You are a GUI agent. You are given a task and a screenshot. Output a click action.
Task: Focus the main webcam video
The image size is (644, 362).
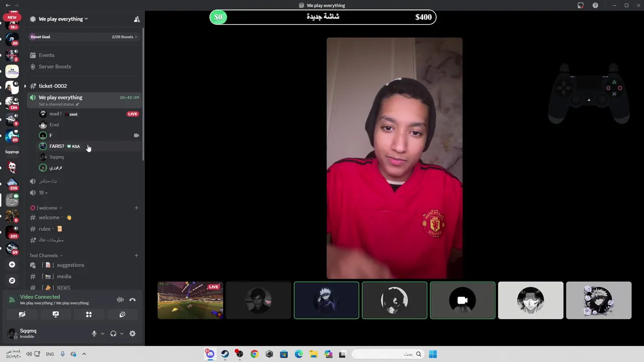tap(394, 158)
